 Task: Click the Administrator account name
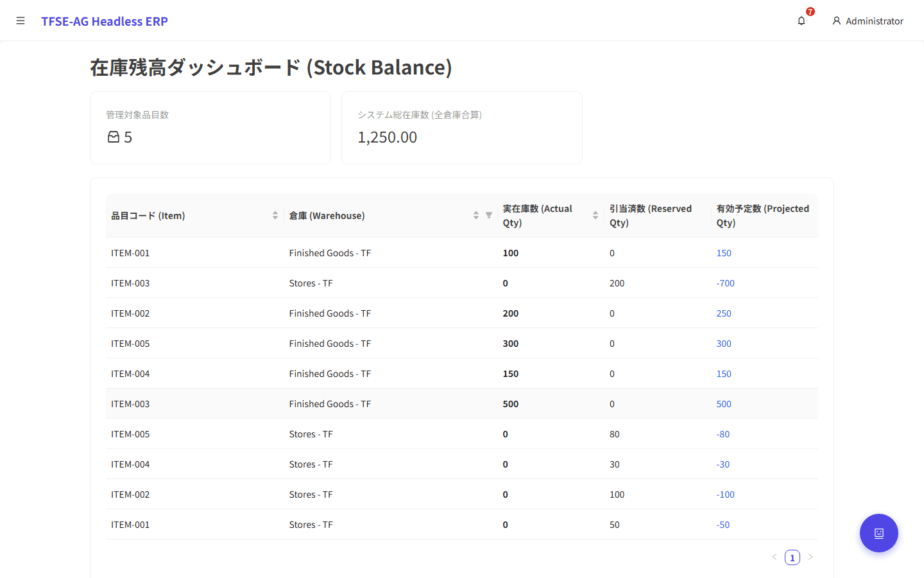[x=874, y=21]
